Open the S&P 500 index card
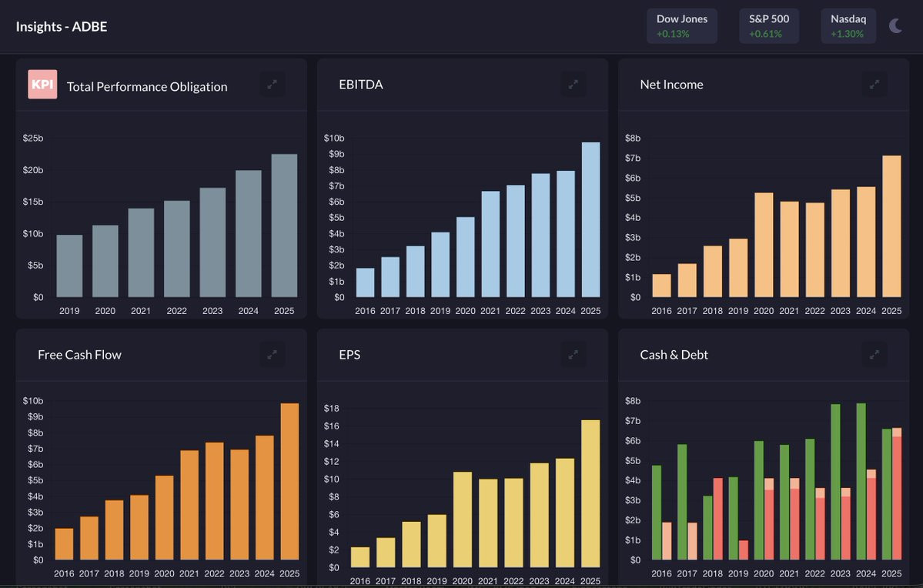This screenshot has height=588, width=923. (x=769, y=26)
